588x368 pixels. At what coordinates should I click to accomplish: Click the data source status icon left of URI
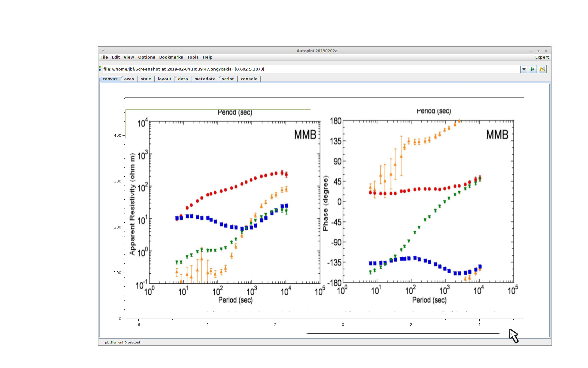pos(100,69)
